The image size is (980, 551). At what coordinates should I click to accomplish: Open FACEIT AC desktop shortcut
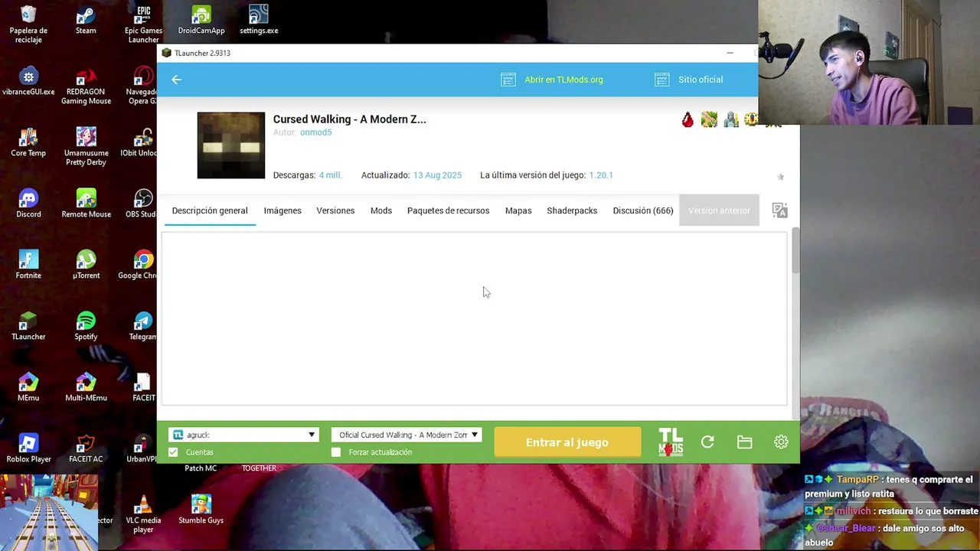tap(86, 449)
